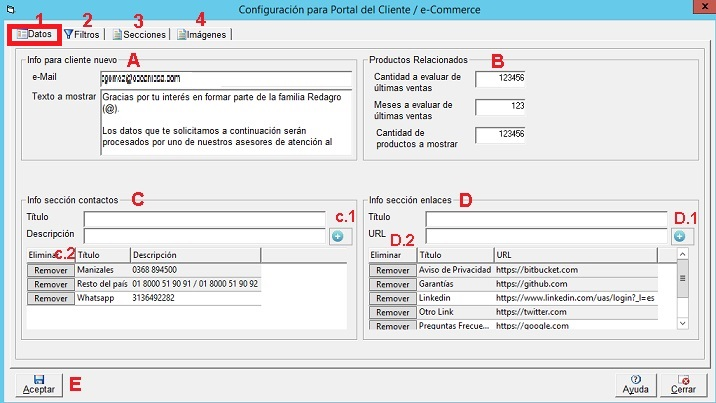Viewport: 716px width, 403px height.
Task: Click the Cerrar button
Action: pos(683,383)
